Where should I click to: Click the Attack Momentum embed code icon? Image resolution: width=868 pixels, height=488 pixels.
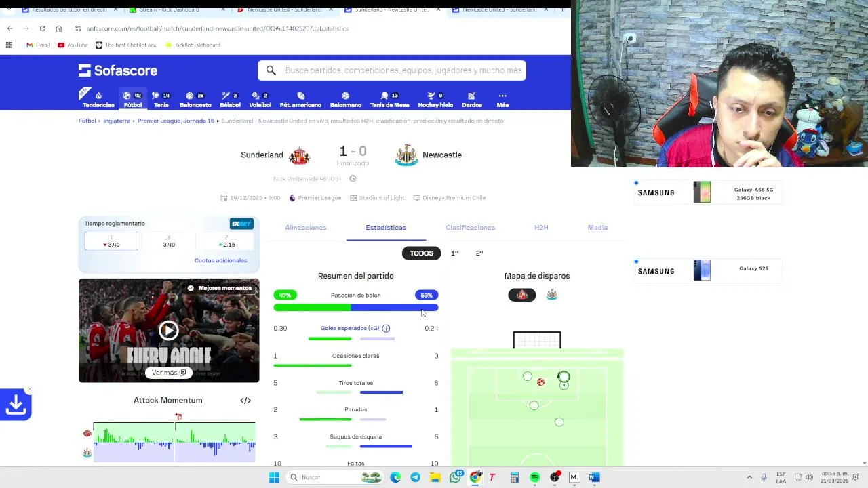click(x=245, y=401)
